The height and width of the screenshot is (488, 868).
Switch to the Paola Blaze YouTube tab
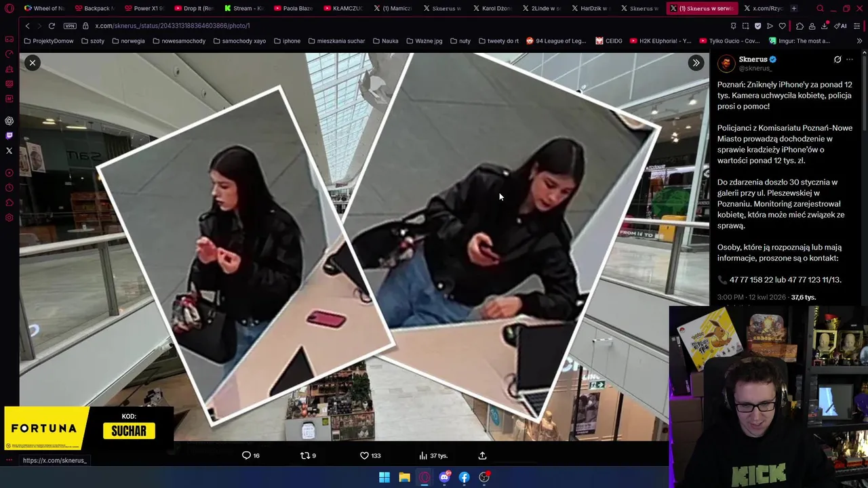pos(294,8)
